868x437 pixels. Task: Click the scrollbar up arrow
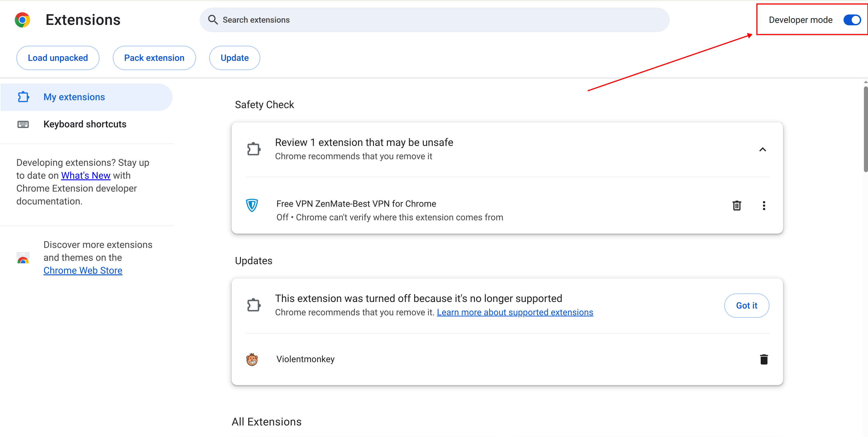pyautogui.click(x=866, y=82)
